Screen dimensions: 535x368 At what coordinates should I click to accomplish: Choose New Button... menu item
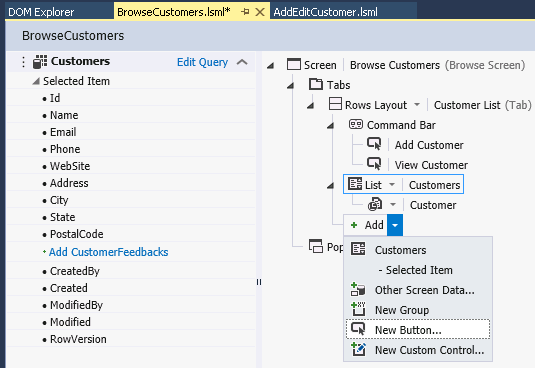click(x=418, y=329)
